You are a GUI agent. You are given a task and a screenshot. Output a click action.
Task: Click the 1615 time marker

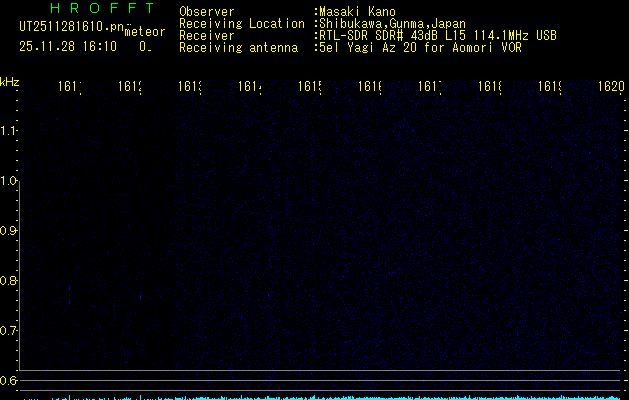[310, 86]
